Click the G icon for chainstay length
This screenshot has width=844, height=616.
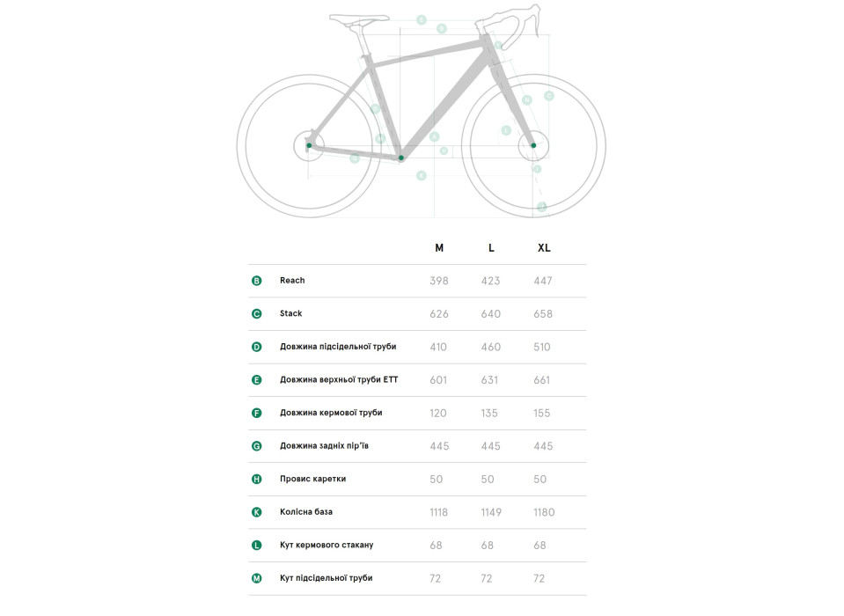coord(257,446)
